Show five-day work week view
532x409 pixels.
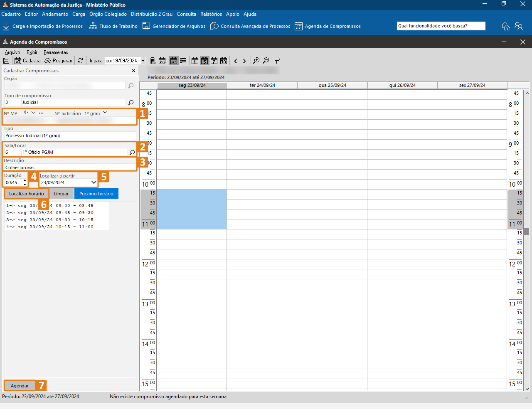click(x=204, y=61)
